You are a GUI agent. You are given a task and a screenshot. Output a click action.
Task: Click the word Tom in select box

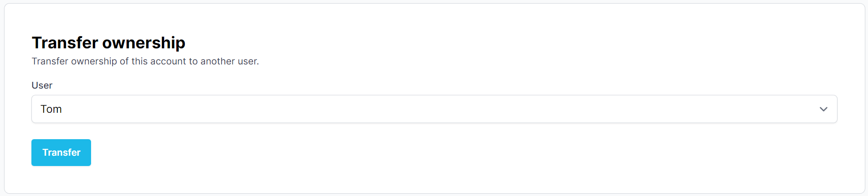(x=51, y=109)
